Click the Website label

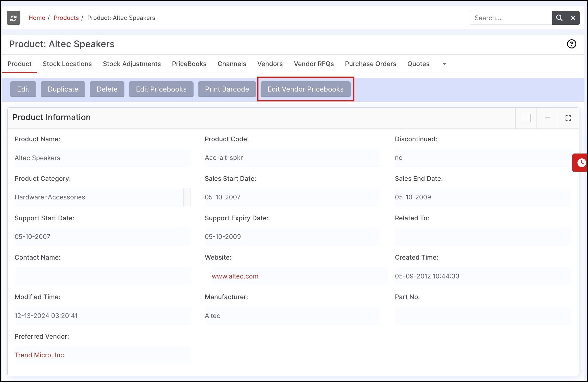tap(218, 257)
